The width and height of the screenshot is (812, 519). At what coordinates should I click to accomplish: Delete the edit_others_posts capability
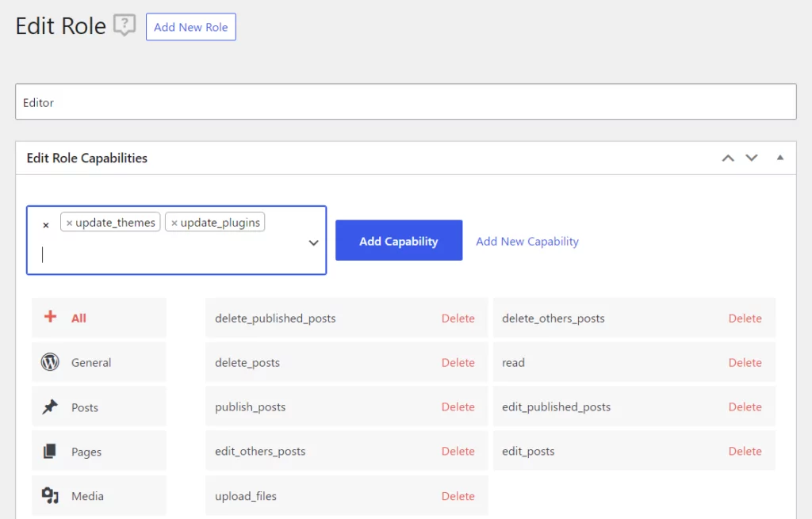pos(458,451)
